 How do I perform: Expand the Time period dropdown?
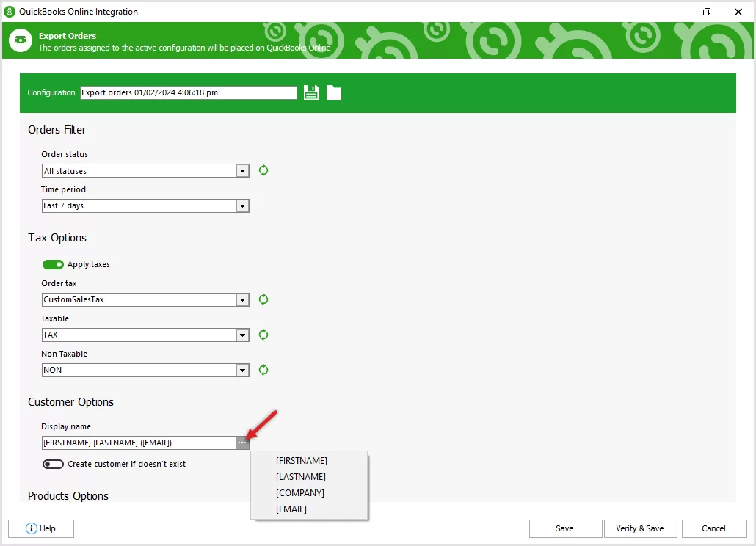point(242,205)
